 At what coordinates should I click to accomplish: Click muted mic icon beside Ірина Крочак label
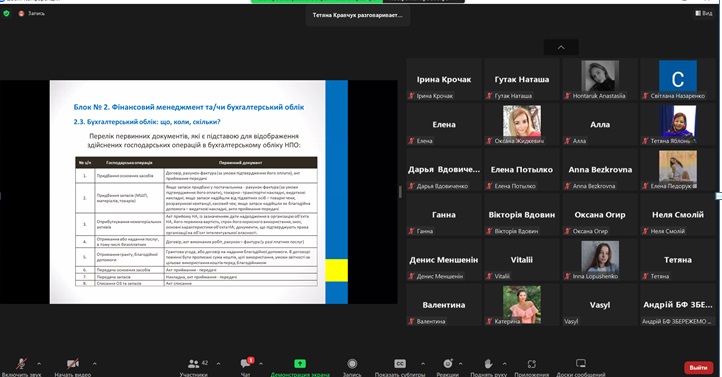tap(411, 96)
